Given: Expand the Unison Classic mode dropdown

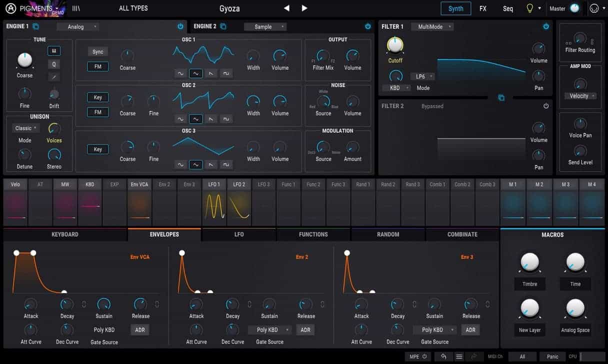Looking at the screenshot, I should 26,128.
